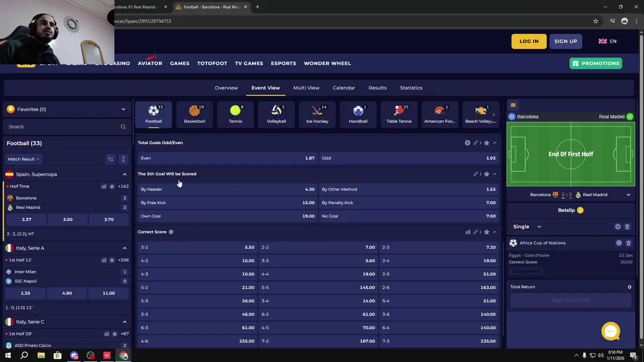644x362 pixels.
Task: Open the live chat bubble
Action: [x=611, y=331]
